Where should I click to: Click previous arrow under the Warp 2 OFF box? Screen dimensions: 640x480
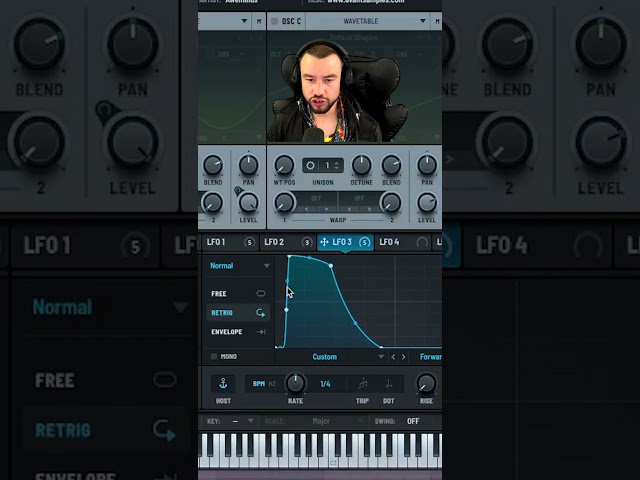point(349,209)
